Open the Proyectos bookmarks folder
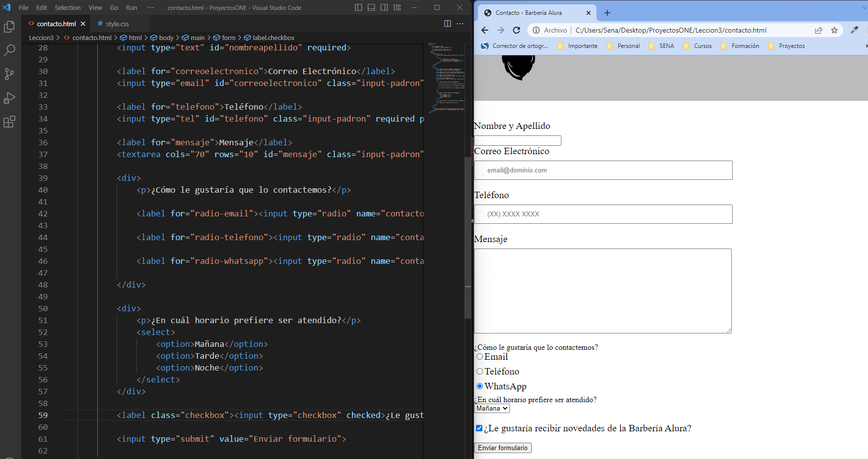 pyautogui.click(x=786, y=46)
